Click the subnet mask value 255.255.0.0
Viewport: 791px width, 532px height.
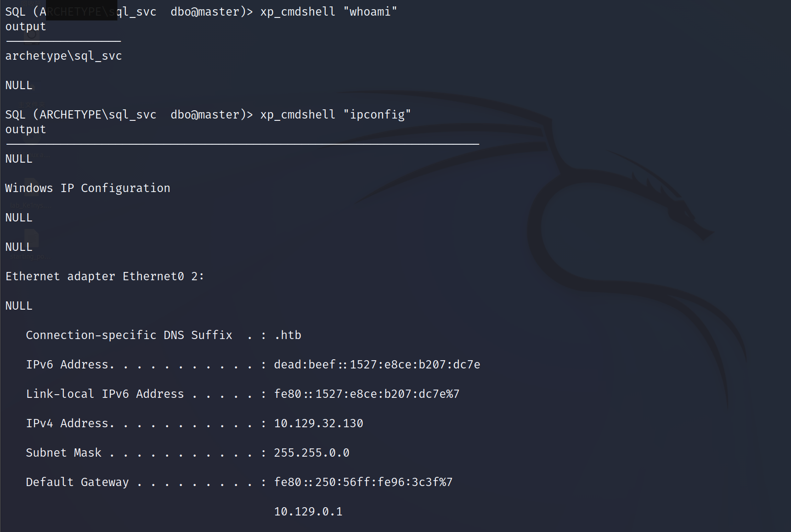(x=311, y=453)
